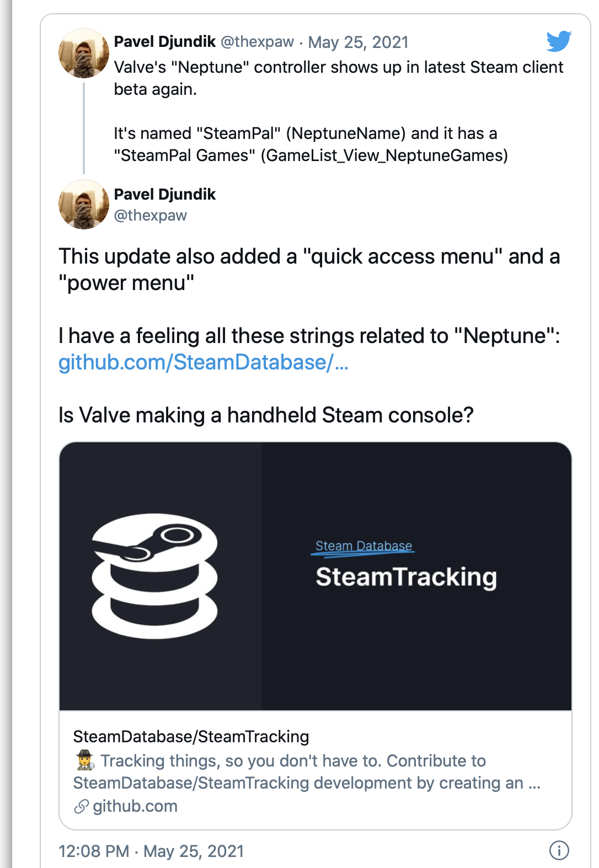Click the @thexpaw handle under the main tweet name
This screenshot has height=868, width=599.
tap(150, 216)
